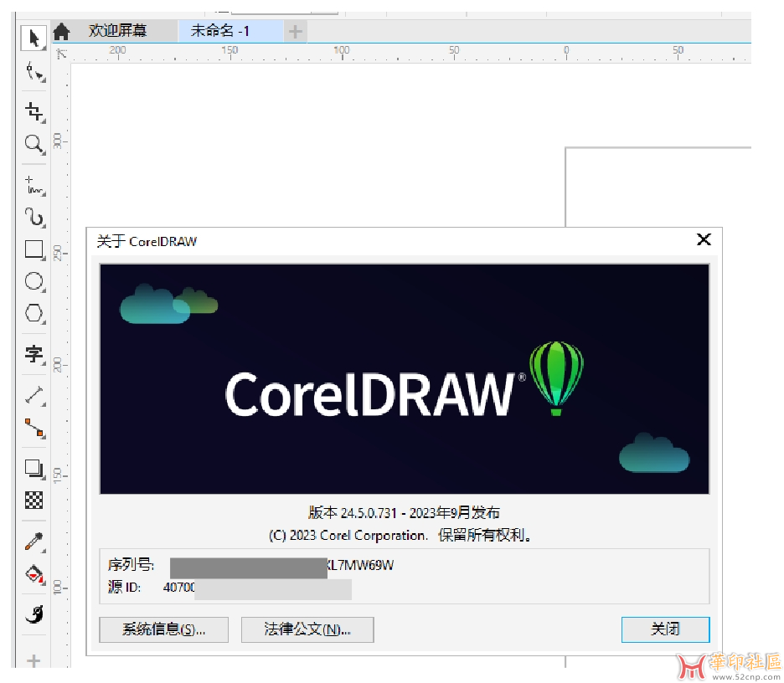784x683 pixels.
Task: Select the Shape tool
Action: [34, 72]
